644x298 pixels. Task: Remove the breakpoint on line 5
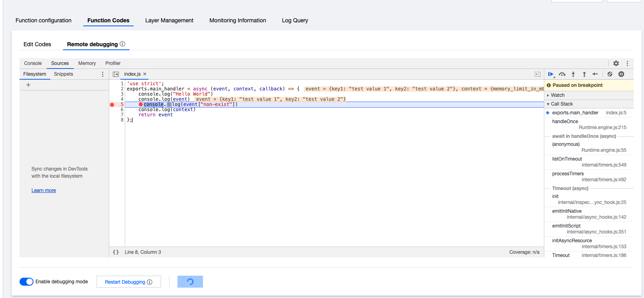coord(112,104)
